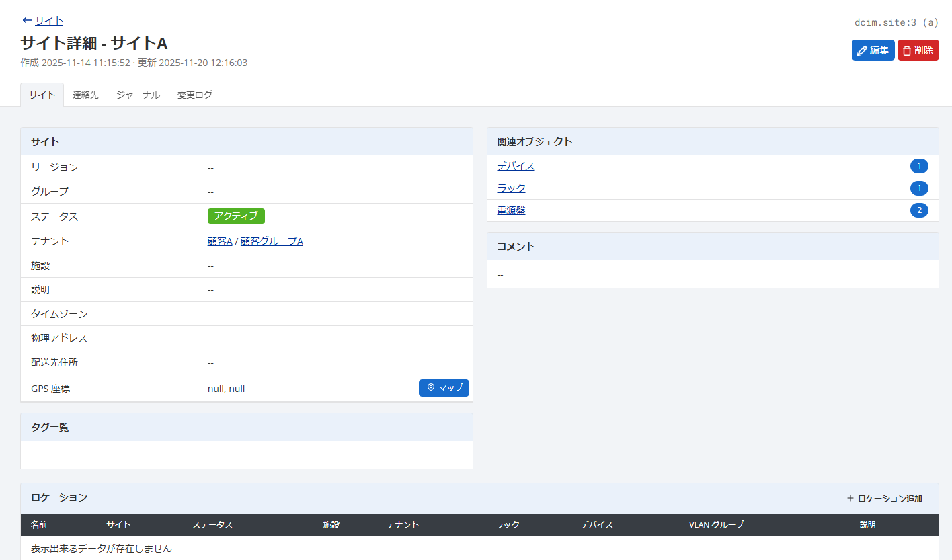Open the デバイス related objects link
This screenshot has width=952, height=560.
pyautogui.click(x=515, y=165)
